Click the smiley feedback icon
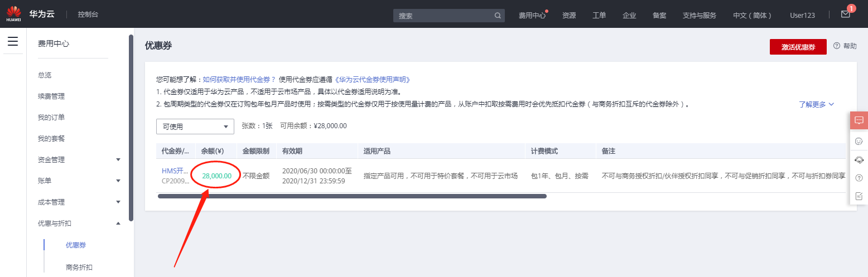This screenshot has width=868, height=277. coord(859,141)
